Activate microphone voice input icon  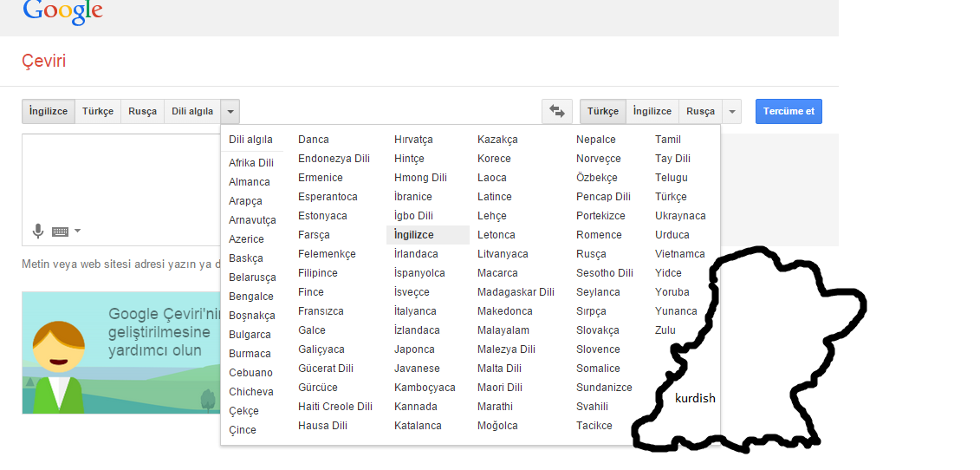point(38,232)
